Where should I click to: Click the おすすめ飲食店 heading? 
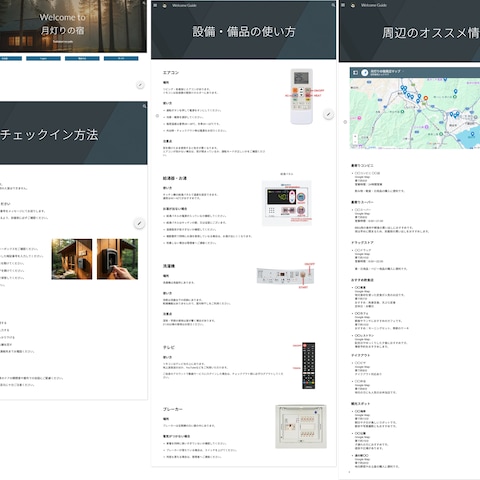(x=362, y=280)
